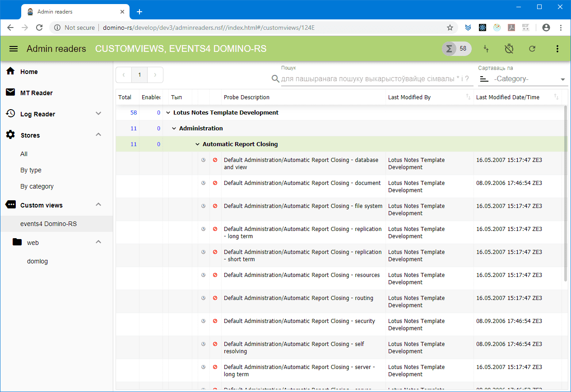Open MT Reader from the sidebar

[x=36, y=93]
